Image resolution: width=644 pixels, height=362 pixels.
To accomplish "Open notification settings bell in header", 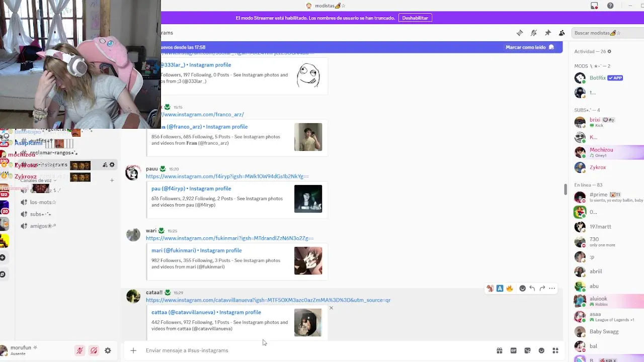I will coord(534,33).
